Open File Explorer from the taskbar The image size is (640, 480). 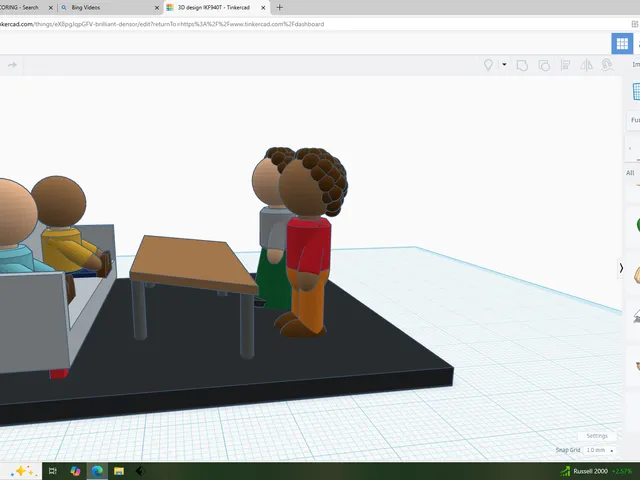[119, 471]
